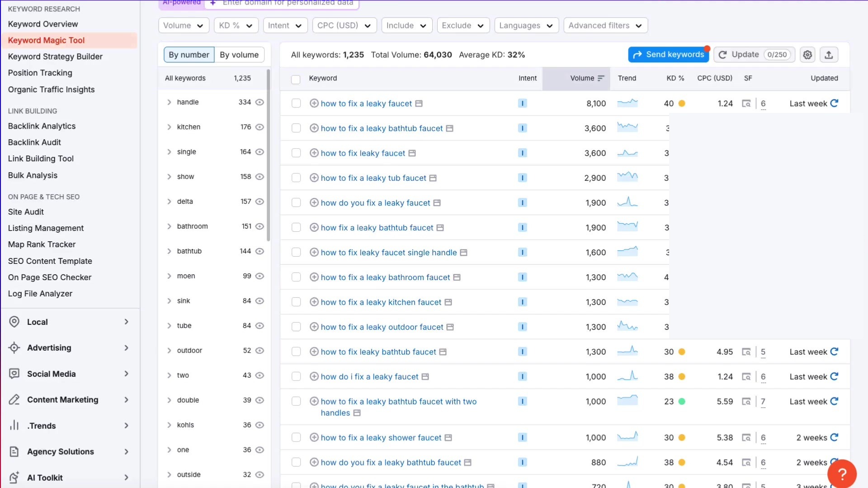This screenshot has height=488, width=868.
Task: Open Agency Solutions document icon
Action: pyautogui.click(x=14, y=451)
